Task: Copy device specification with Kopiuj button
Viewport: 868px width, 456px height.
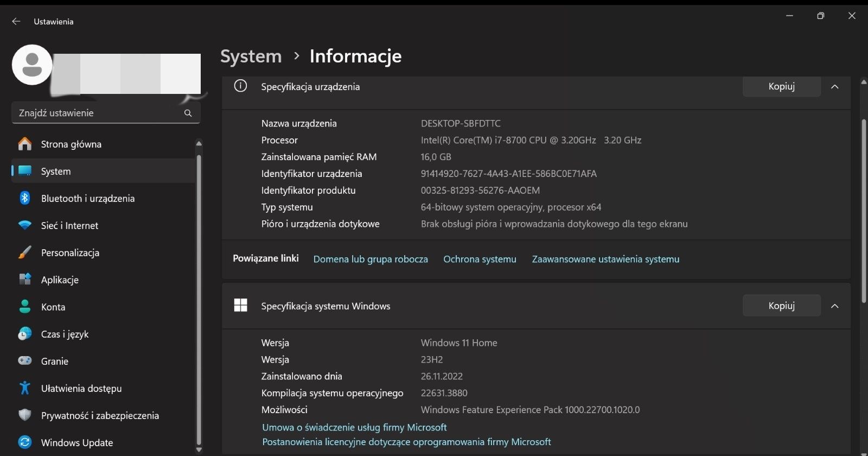Action: click(781, 86)
